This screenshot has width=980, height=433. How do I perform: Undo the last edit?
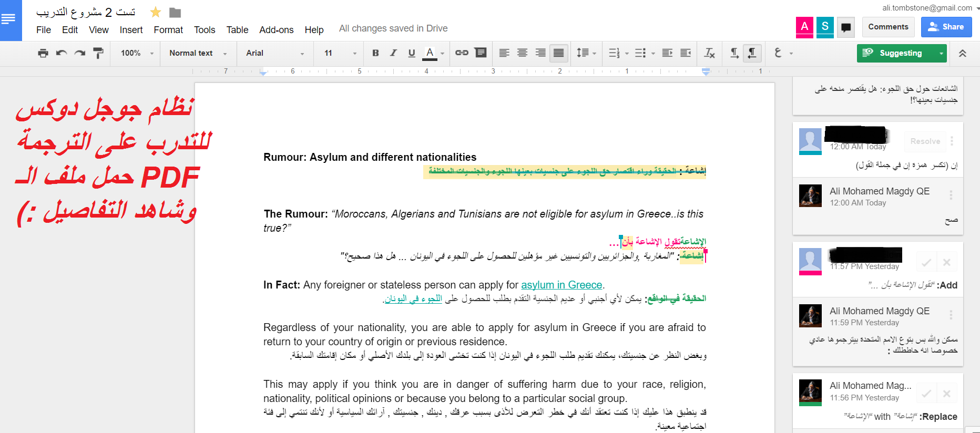point(62,53)
